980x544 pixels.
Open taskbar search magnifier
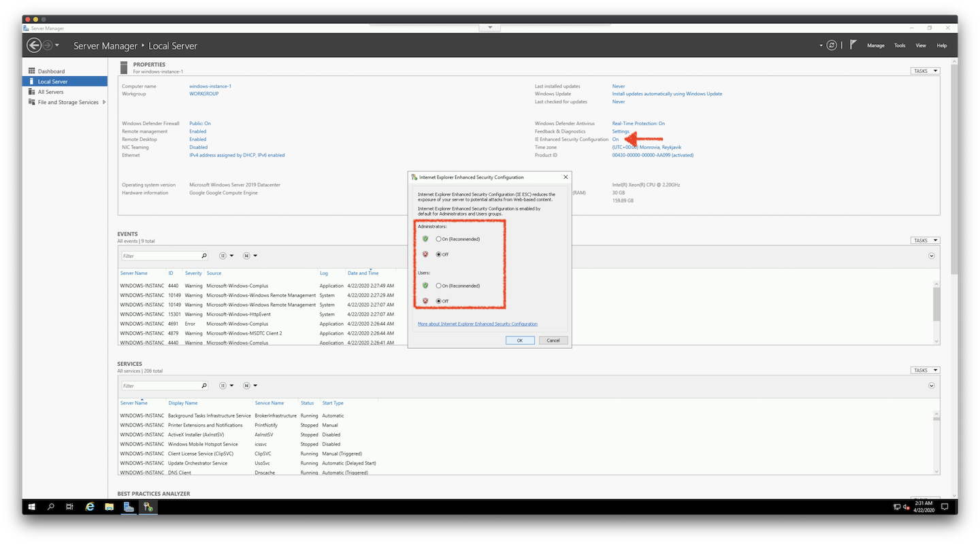[51, 507]
